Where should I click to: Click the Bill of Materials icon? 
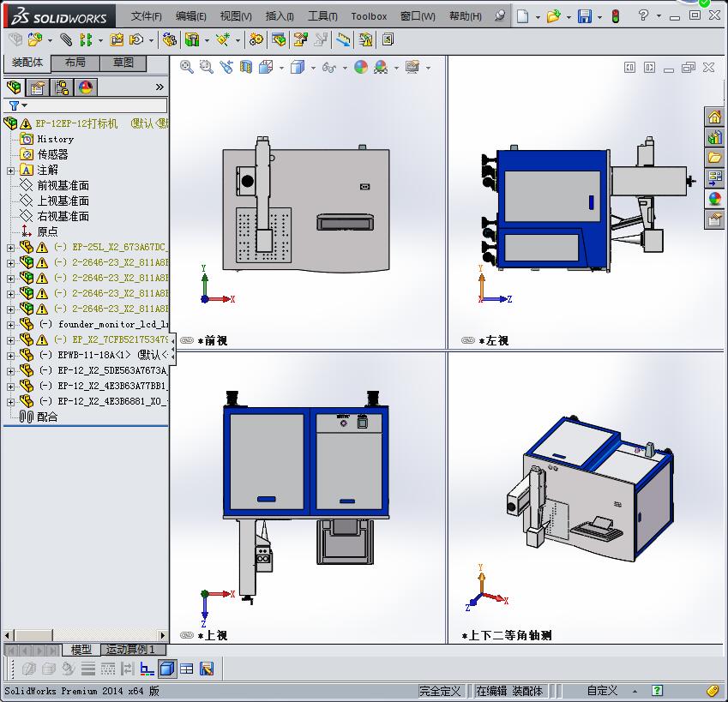(279, 40)
